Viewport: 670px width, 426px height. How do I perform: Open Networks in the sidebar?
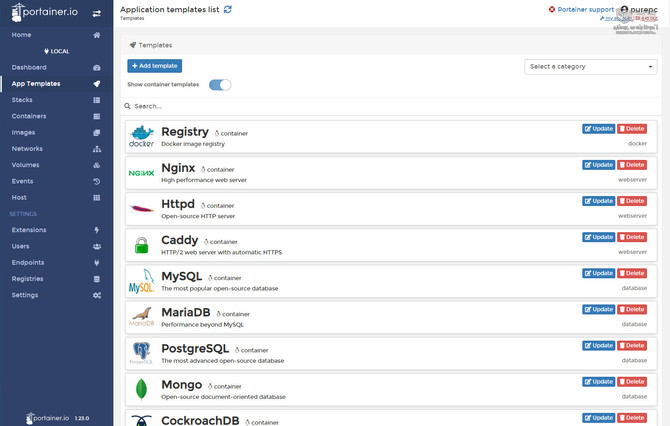[27, 148]
